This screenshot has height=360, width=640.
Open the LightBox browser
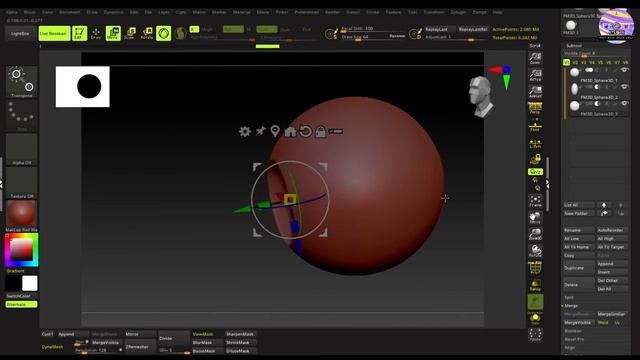tap(20, 33)
